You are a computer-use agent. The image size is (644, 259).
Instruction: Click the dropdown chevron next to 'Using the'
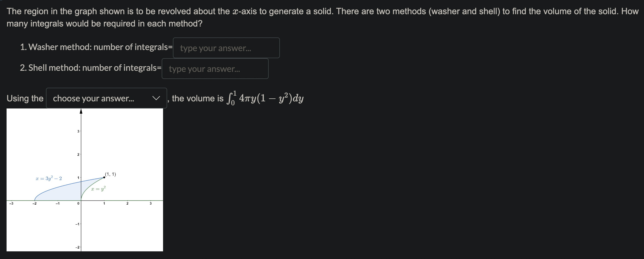click(x=156, y=98)
